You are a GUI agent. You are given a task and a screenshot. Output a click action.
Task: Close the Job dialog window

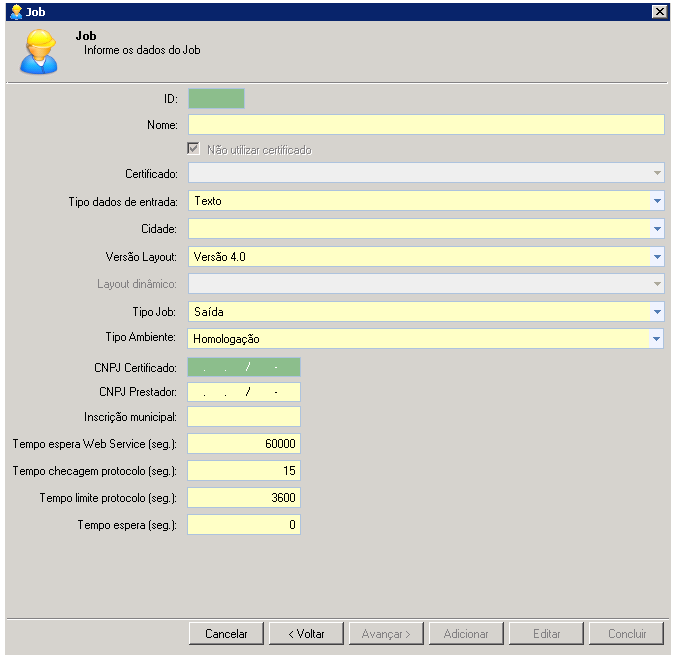click(659, 11)
